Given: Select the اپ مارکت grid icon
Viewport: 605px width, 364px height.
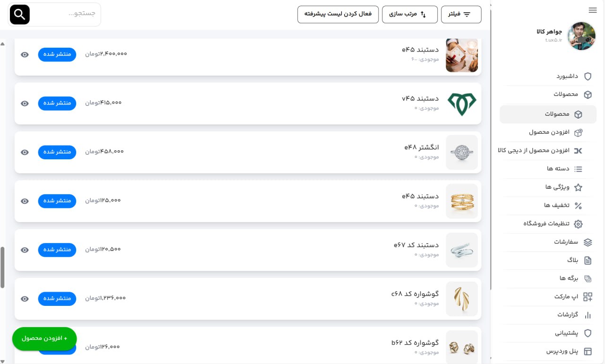Looking at the screenshot, I should (x=588, y=297).
